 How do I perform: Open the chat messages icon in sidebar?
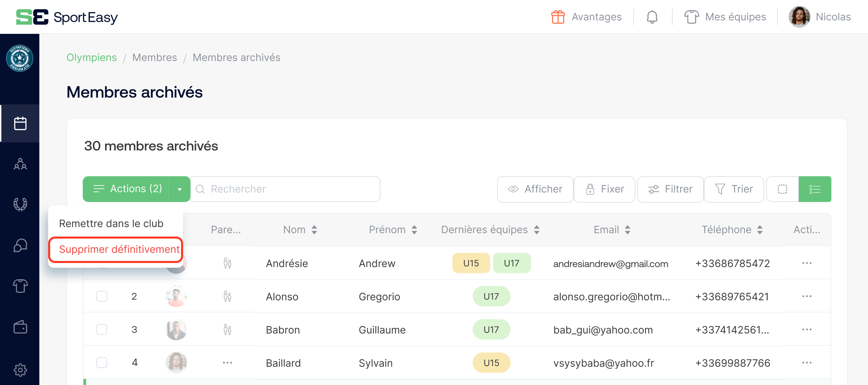pyautogui.click(x=20, y=245)
